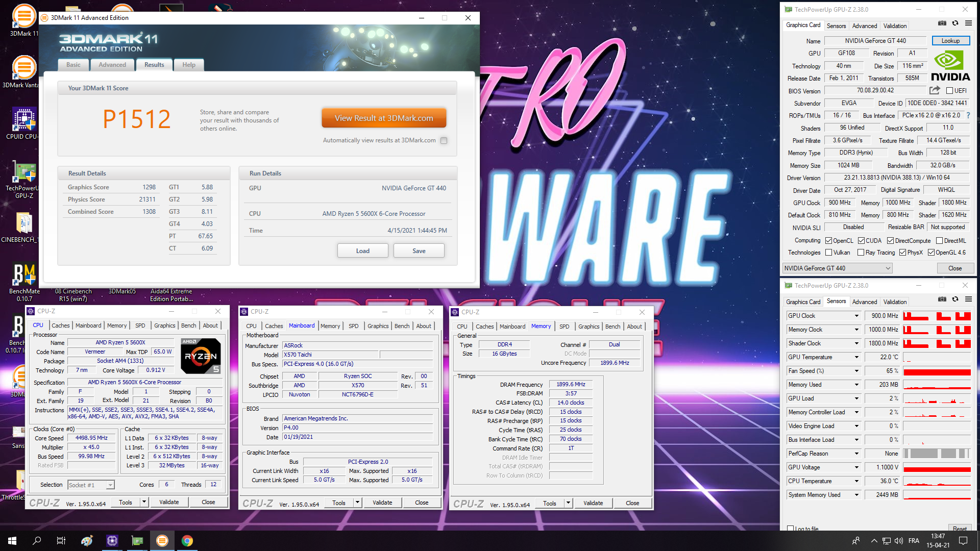This screenshot has width=980, height=551.
Task: Open GPU selection dropdown NVIDIA GeForce GT 440
Action: point(837,268)
